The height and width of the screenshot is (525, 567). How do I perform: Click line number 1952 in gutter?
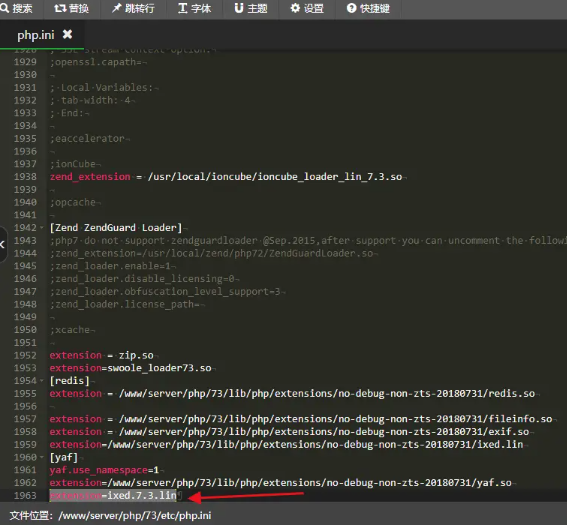[25, 355]
